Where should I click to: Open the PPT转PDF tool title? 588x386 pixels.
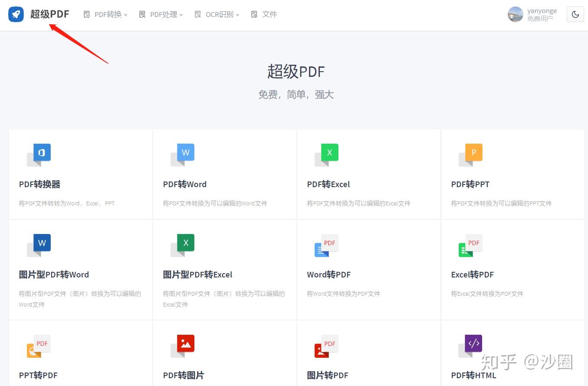(38, 375)
